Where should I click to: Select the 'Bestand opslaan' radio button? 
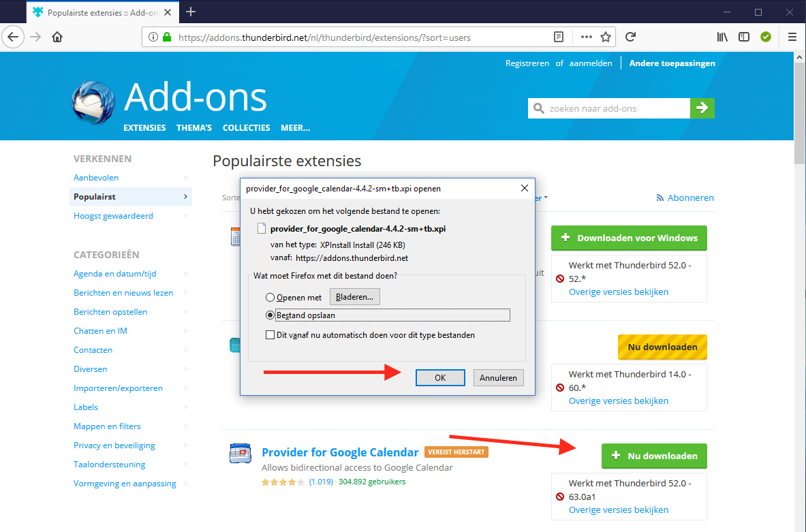[270, 315]
